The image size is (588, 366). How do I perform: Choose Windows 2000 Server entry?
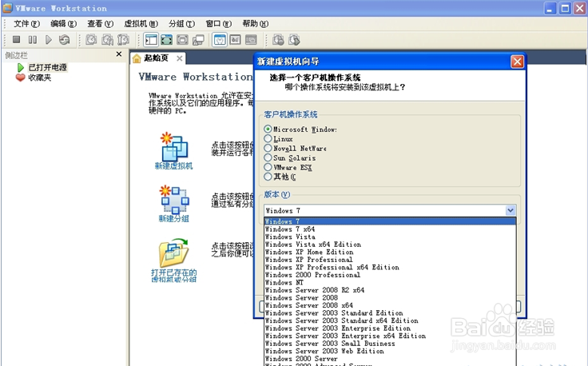[x=390, y=359]
